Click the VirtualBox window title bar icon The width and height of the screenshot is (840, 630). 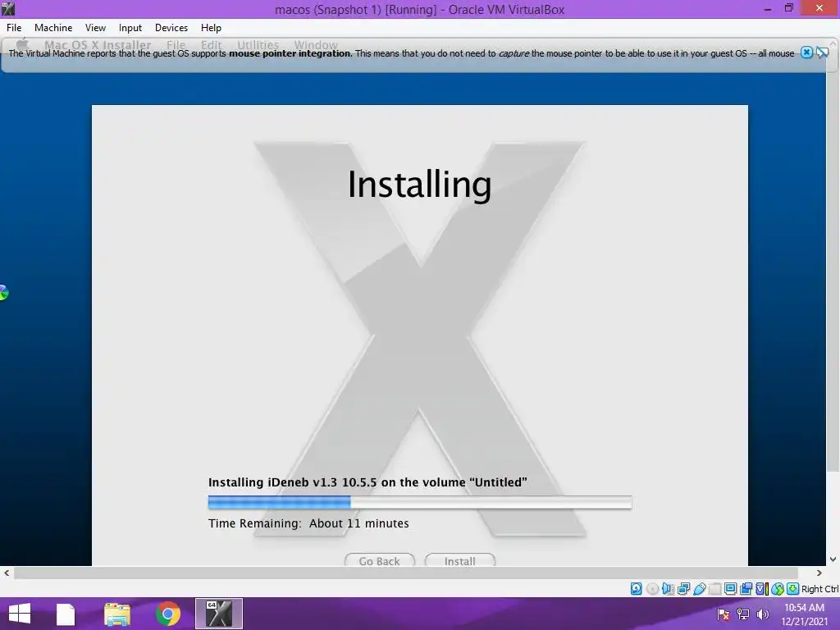tap(7, 8)
